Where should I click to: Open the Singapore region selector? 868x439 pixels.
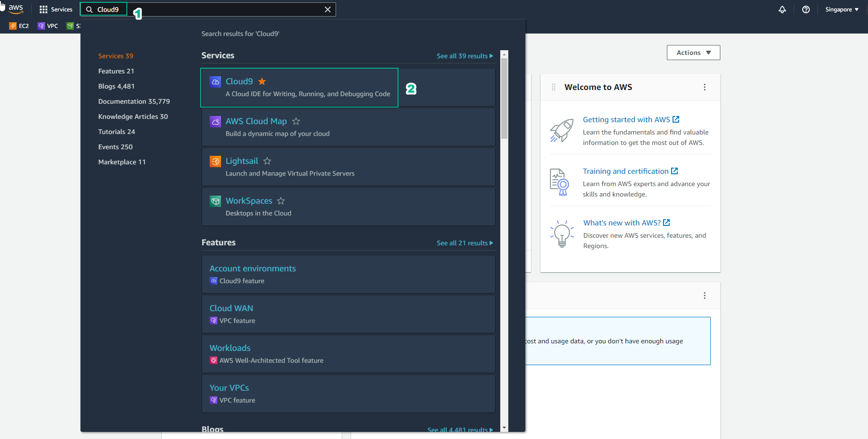[841, 9]
